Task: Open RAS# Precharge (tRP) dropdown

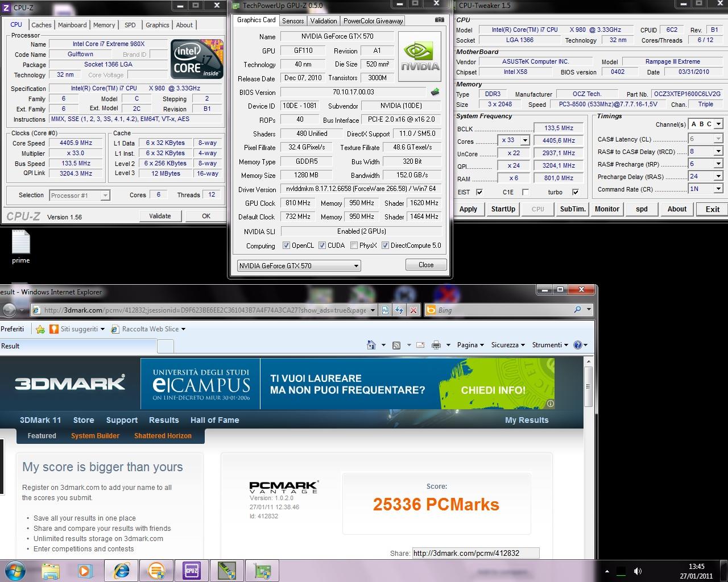Action: 718,164
